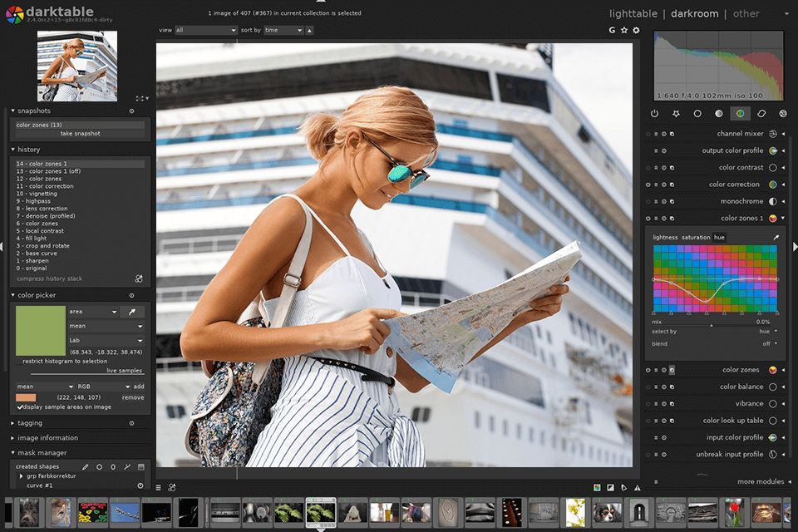The image size is (798, 532).
Task: Disable the color correction module
Action: (648, 185)
